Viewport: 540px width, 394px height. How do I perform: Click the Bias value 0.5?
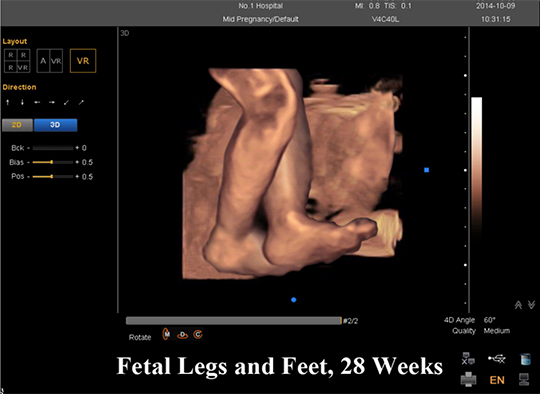(87, 162)
